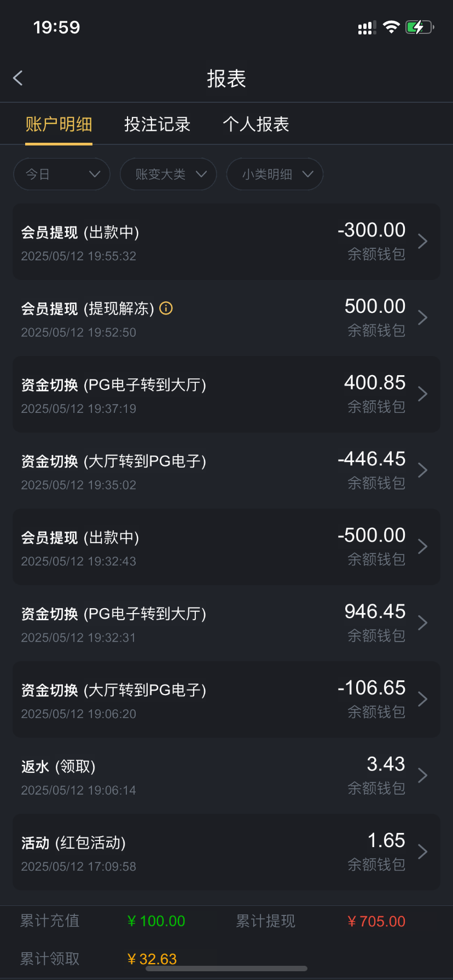Open arrow for -300.00 withdrawal entry
The width and height of the screenshot is (453, 980).
422,241
